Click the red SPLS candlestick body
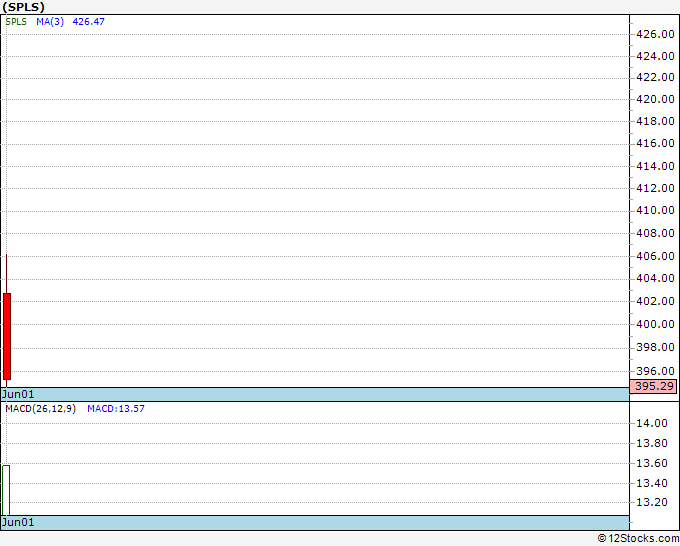This screenshot has width=680, height=546. tap(7, 336)
